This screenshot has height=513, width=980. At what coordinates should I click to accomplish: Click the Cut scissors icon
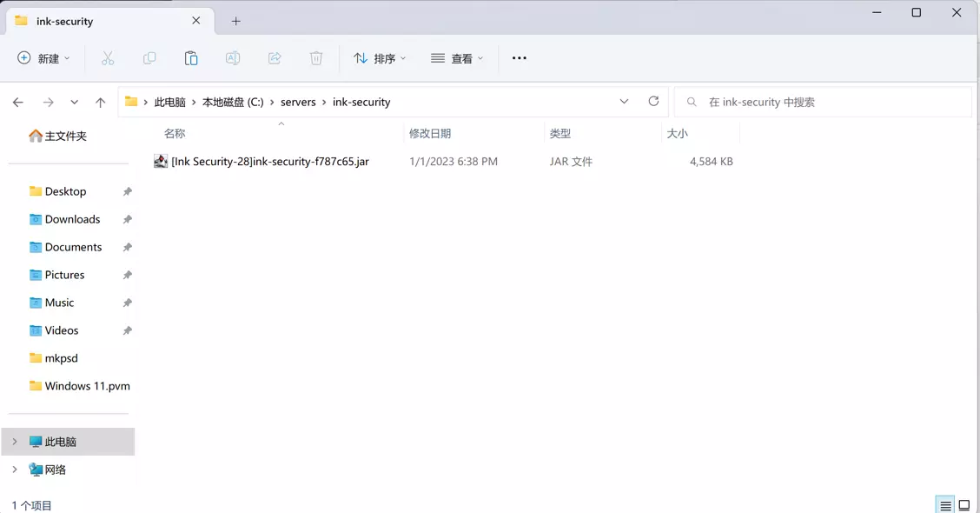click(x=108, y=58)
